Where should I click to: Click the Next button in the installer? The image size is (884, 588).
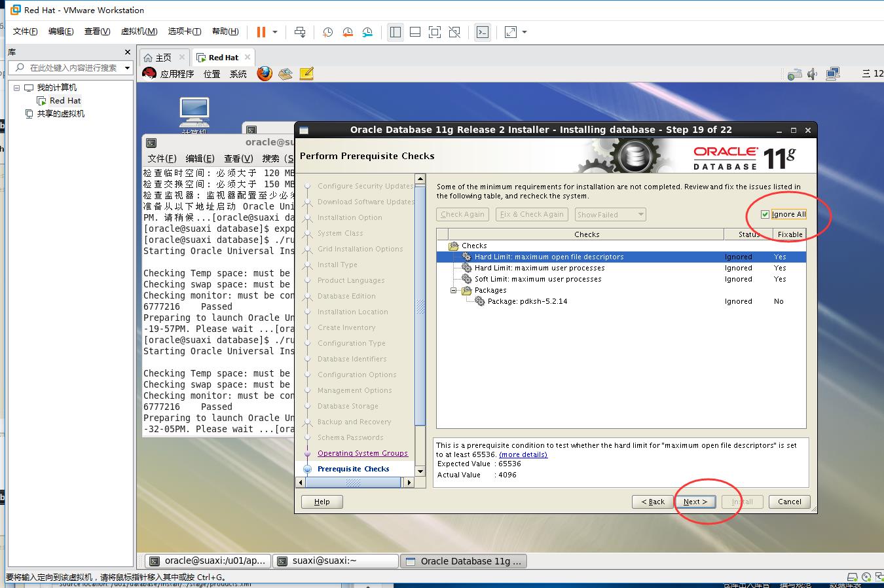pyautogui.click(x=695, y=502)
